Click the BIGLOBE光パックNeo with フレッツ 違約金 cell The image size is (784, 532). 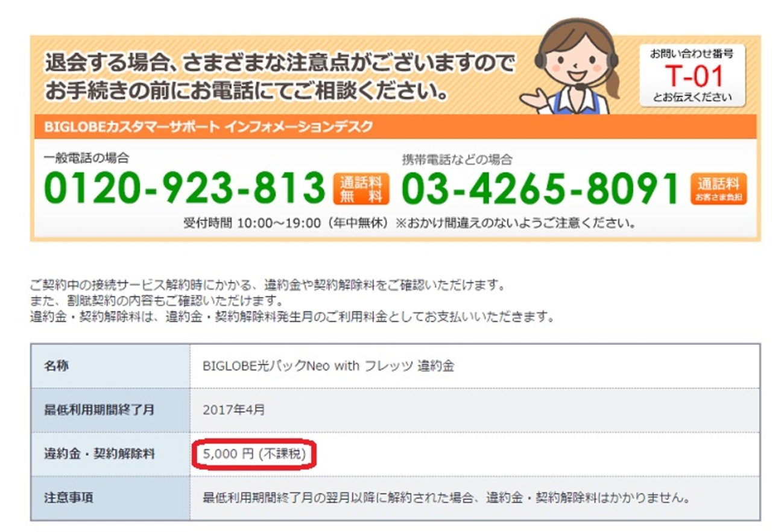[x=475, y=366]
